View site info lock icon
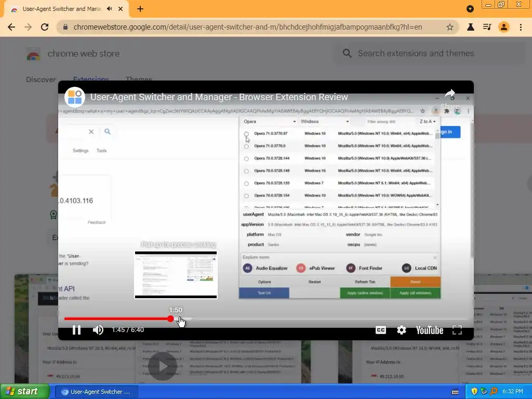The height and width of the screenshot is (399, 532). coord(65,27)
